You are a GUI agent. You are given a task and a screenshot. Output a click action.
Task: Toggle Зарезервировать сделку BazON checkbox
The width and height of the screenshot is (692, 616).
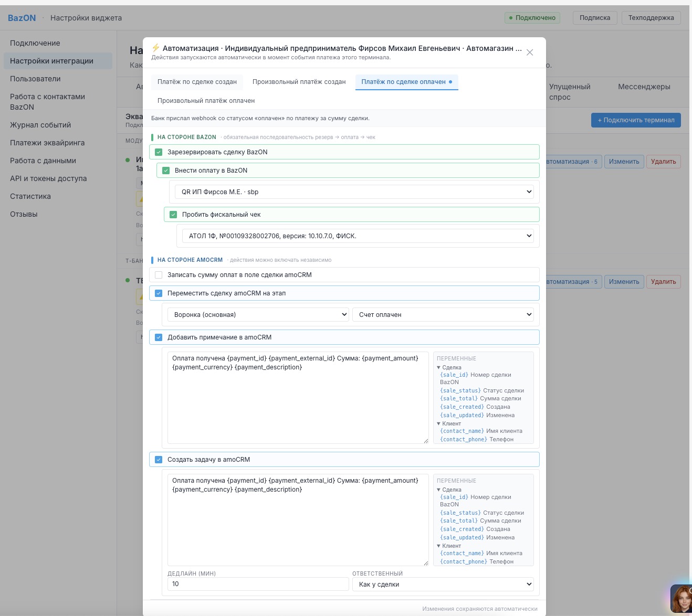(159, 152)
